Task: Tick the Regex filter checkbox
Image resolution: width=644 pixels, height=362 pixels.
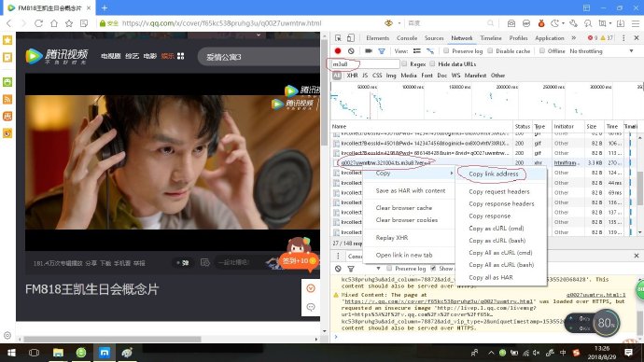Action: coord(404,64)
